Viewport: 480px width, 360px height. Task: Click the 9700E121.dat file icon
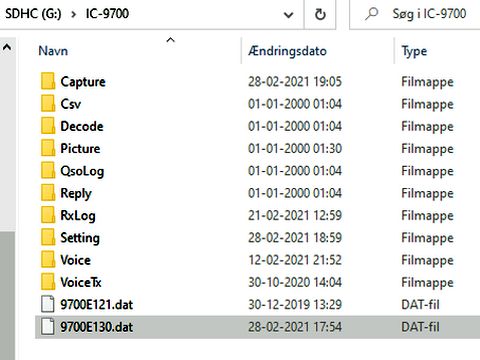48,304
